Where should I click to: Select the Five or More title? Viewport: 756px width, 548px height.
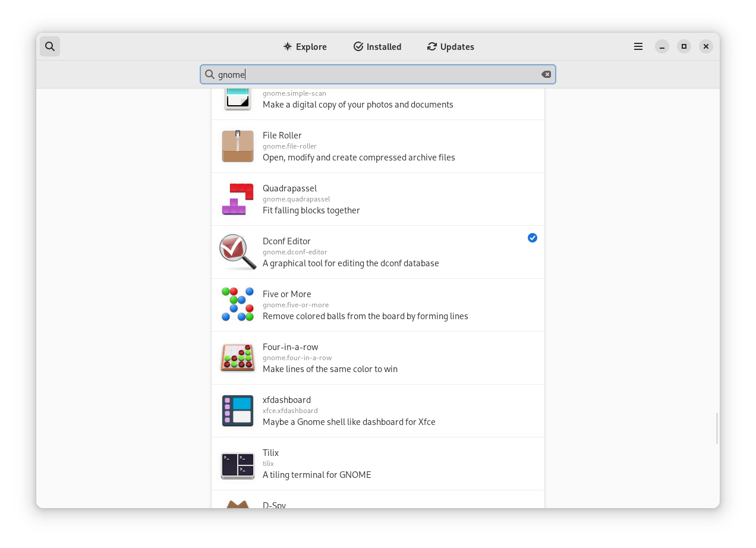287,294
